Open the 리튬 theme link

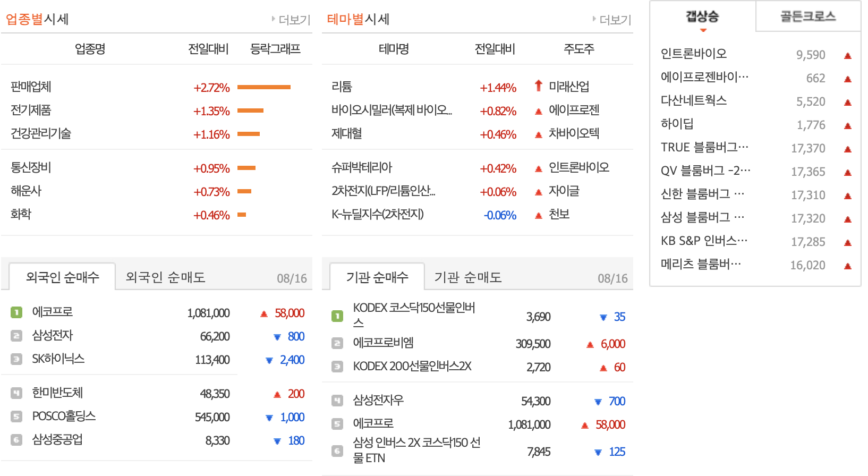tap(342, 87)
